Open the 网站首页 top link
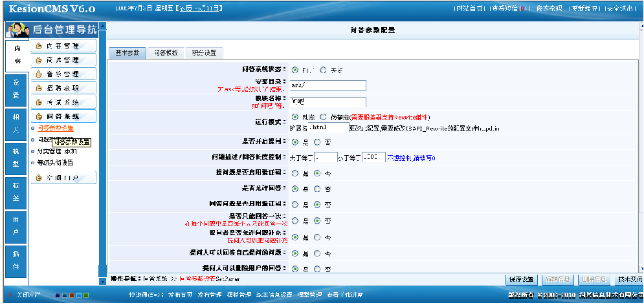The image size is (644, 305). (x=469, y=8)
